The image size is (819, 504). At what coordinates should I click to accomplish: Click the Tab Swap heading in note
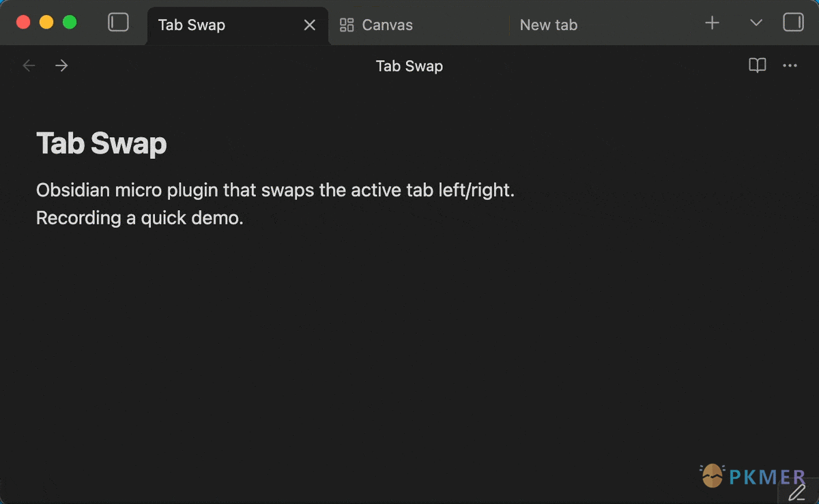point(102,144)
